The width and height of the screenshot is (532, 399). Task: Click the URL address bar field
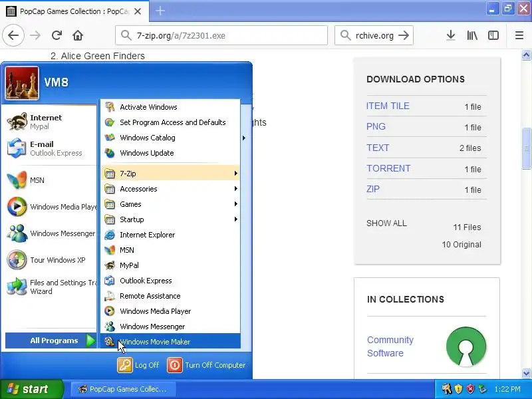221,35
